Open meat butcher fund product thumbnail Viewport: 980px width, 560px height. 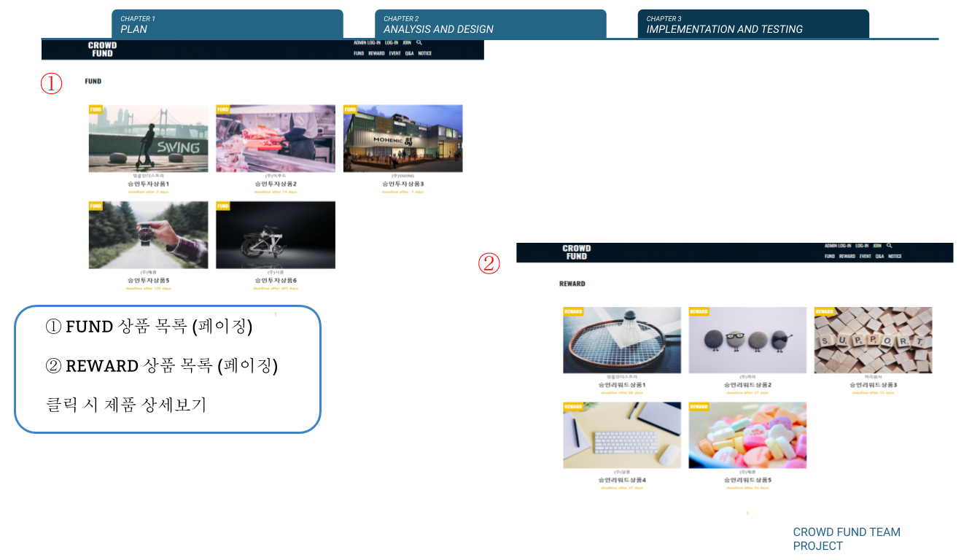pyautogui.click(x=276, y=139)
